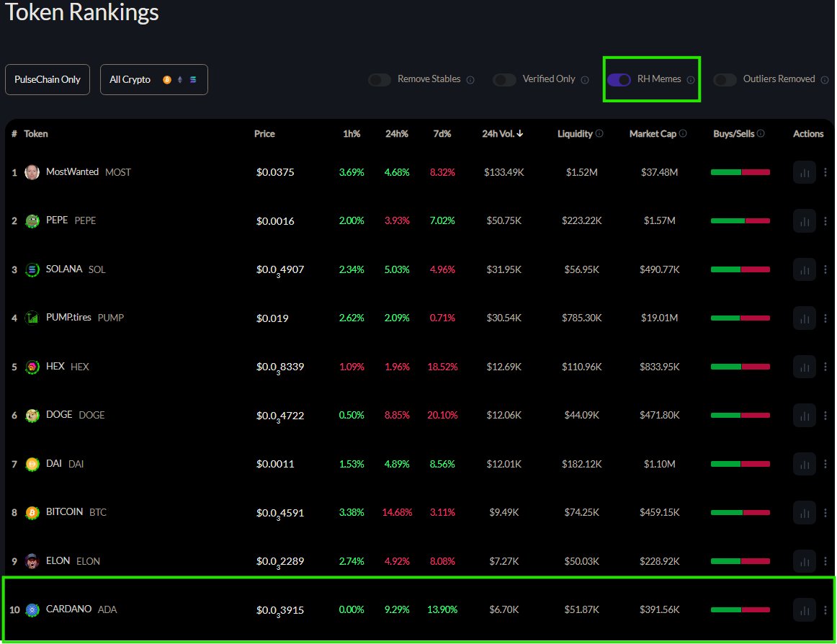The width and height of the screenshot is (837, 644).
Task: Open chart icon for MostWanted row
Action: (804, 172)
